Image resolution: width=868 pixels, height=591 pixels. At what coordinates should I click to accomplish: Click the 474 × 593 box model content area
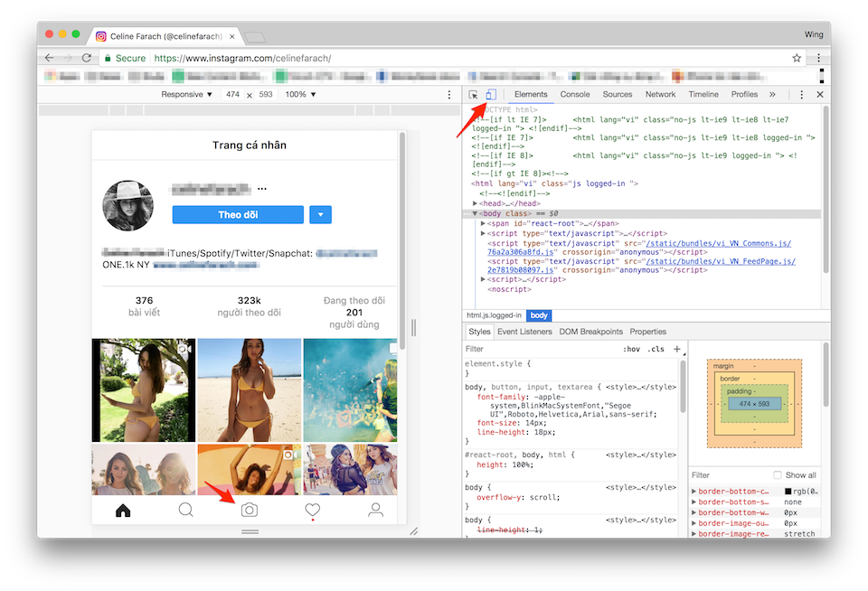tap(754, 404)
